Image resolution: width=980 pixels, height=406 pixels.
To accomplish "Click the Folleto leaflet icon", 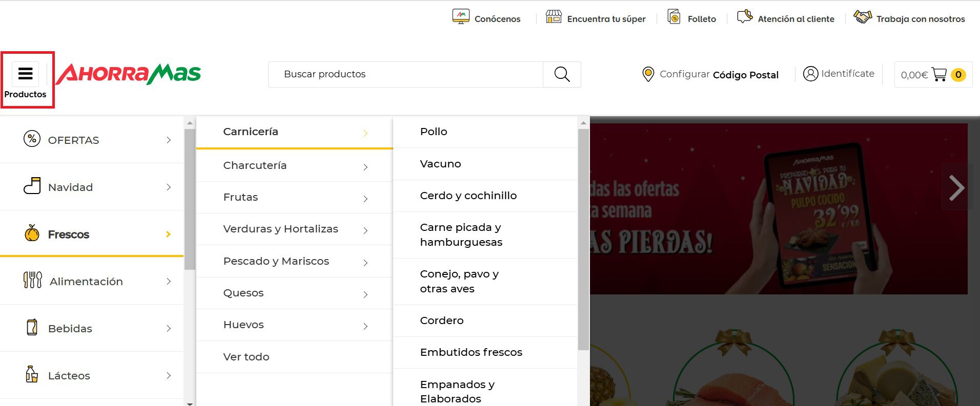I will pyautogui.click(x=675, y=17).
